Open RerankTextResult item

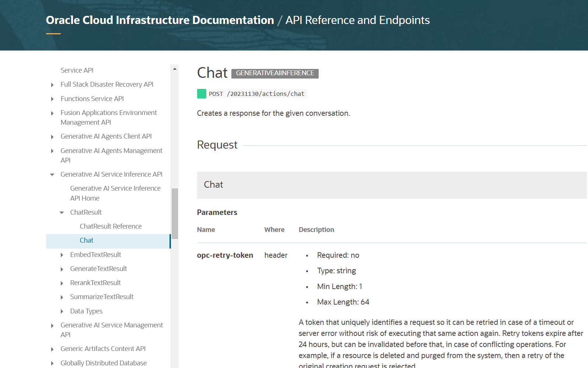pos(95,282)
